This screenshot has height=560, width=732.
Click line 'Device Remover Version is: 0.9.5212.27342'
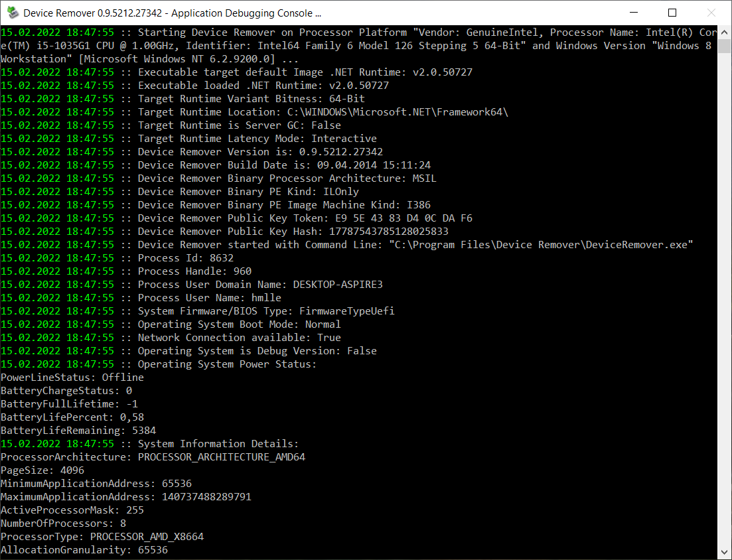(x=191, y=152)
